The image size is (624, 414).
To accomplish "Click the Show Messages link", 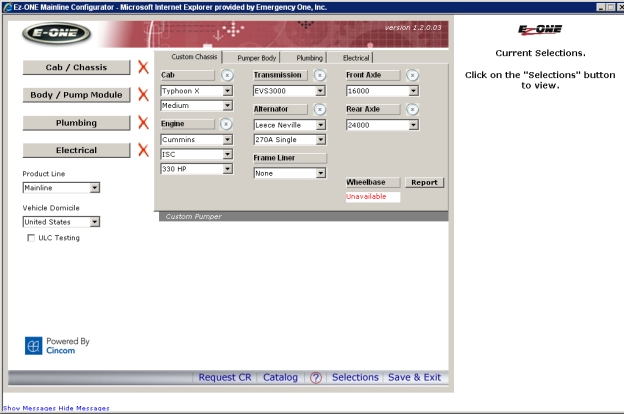I will pyautogui.click(x=29, y=408).
